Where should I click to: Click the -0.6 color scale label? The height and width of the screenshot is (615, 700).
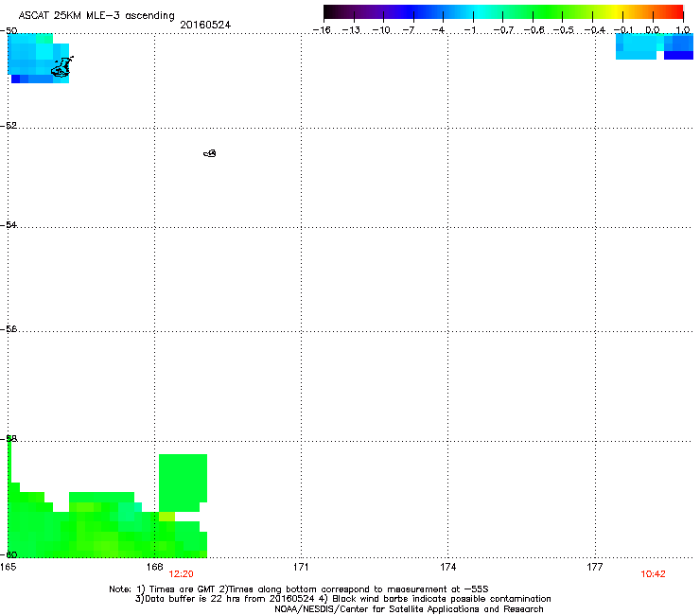pos(534,30)
